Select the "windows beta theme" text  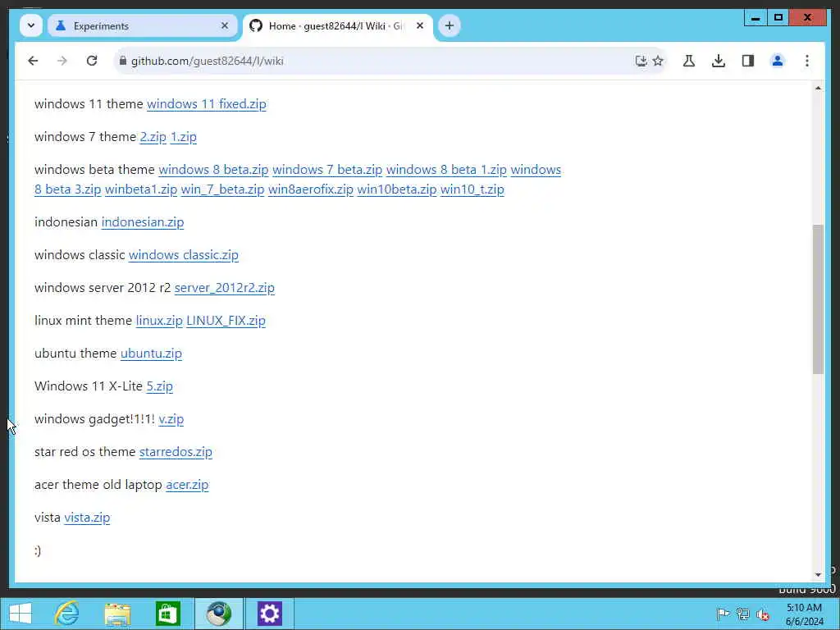[x=94, y=170]
